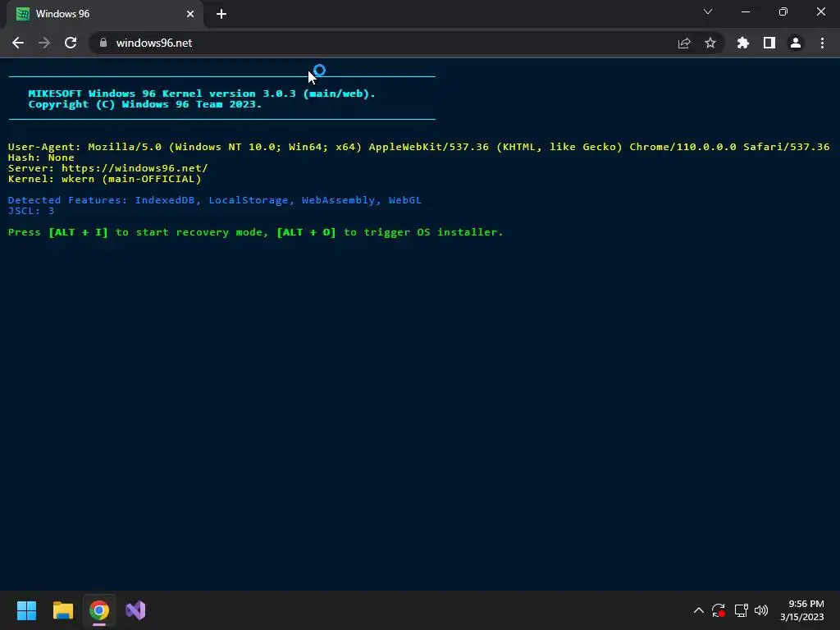Screen dimensions: 840x630
Task: Open the Windows Start menu
Action: (x=26, y=610)
